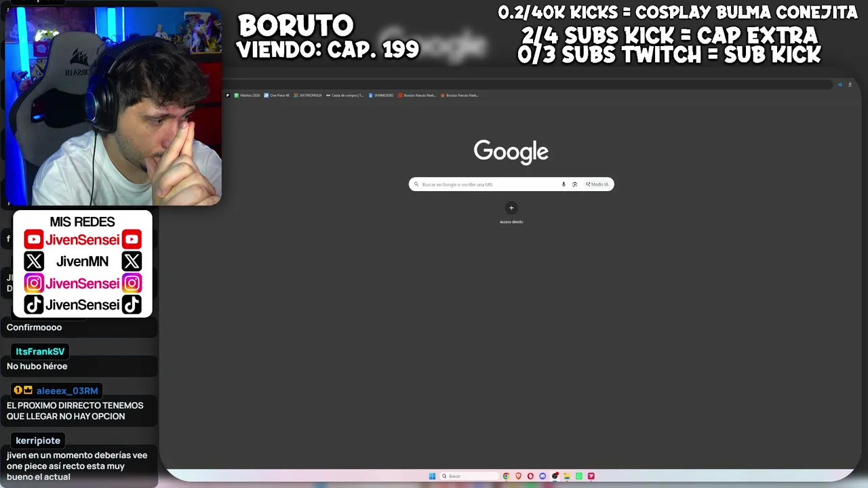Screen dimensions: 868x488
Task: Click the streamer webcam feed
Action: point(113,106)
